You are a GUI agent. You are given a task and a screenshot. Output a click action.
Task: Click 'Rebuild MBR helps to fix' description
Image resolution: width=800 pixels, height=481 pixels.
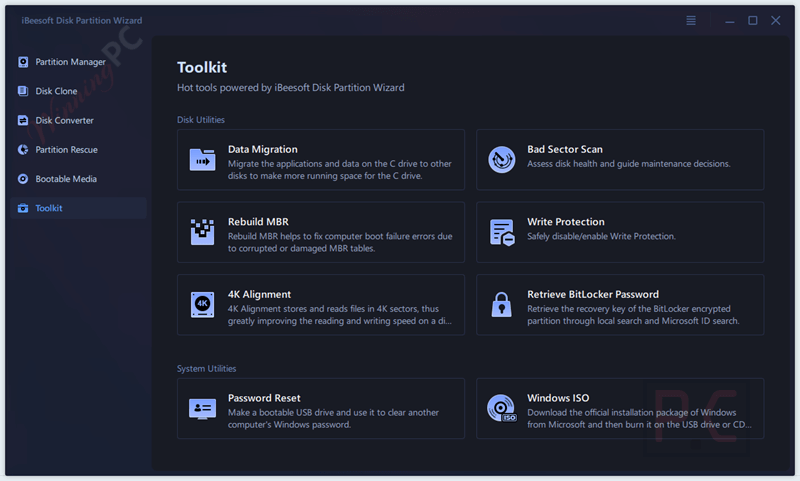click(x=340, y=242)
